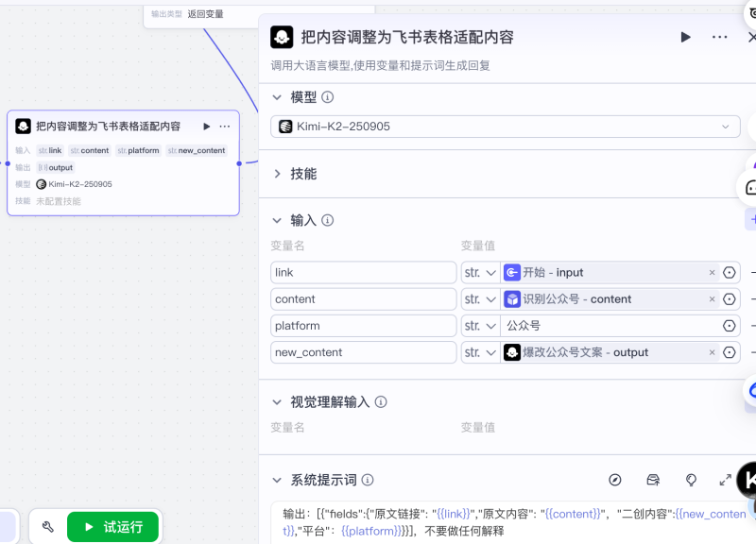Click the lightbulb tips icon in 系统提示词 header
756x544 pixels.
691,480
